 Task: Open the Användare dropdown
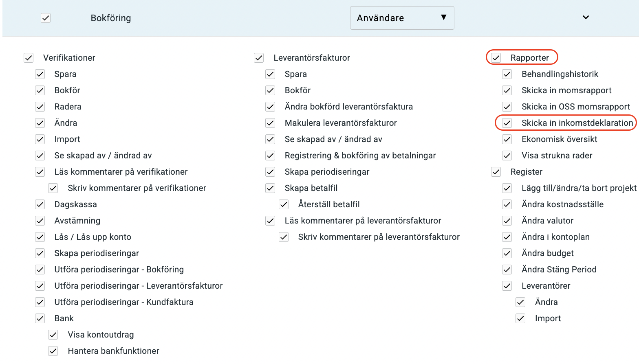point(402,18)
